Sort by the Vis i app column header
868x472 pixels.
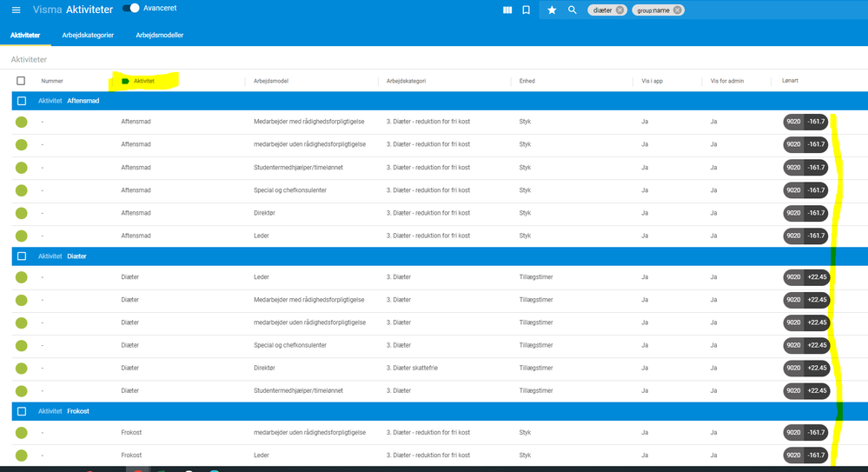coord(652,81)
